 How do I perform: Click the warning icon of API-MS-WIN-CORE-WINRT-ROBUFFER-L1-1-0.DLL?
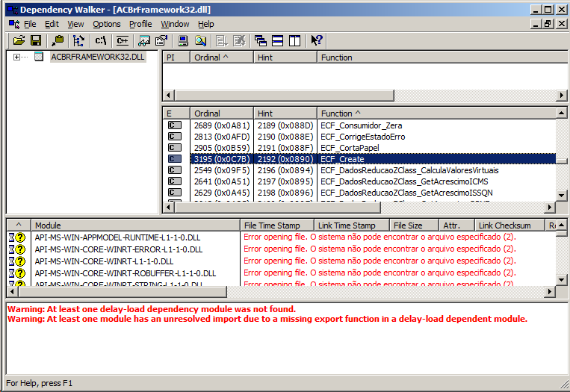(x=16, y=273)
